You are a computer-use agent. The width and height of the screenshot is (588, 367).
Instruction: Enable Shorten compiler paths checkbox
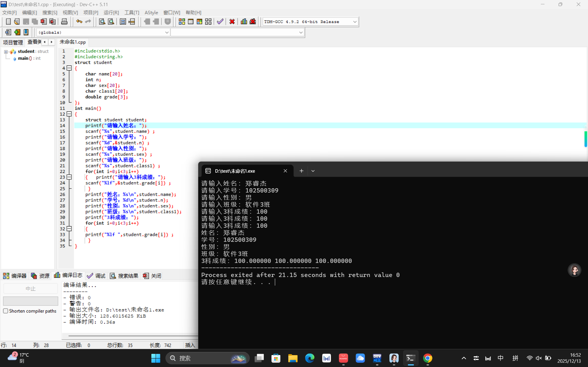click(x=6, y=311)
